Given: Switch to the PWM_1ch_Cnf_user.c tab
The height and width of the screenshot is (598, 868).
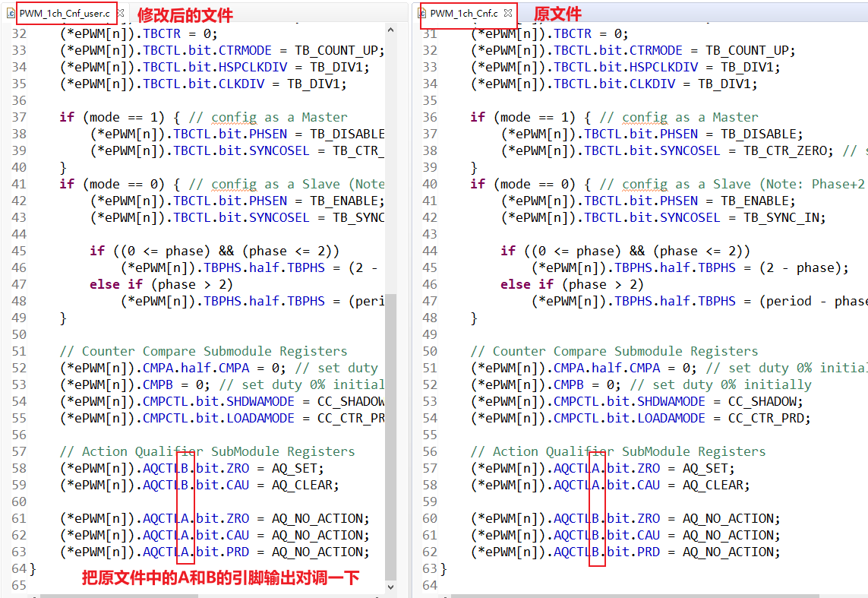Looking at the screenshot, I should (64, 14).
